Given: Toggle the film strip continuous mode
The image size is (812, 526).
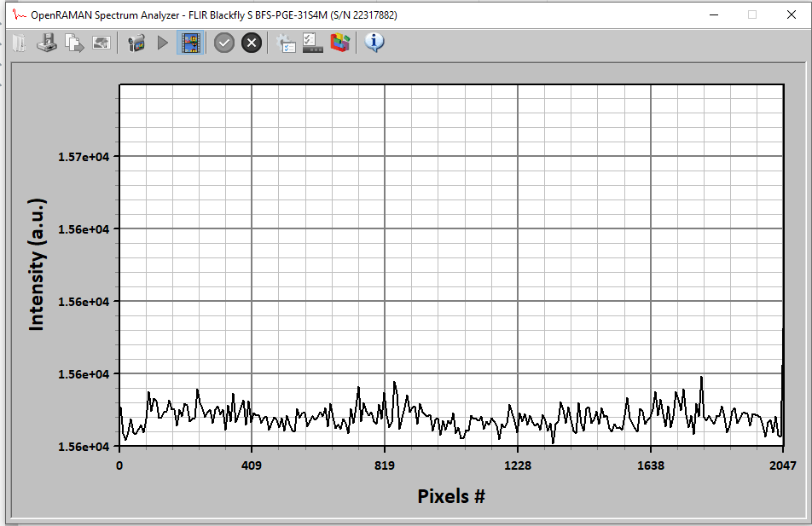Looking at the screenshot, I should pos(190,43).
